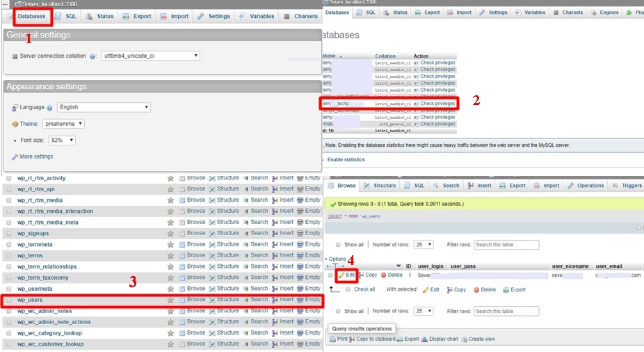The image size is (644, 352).
Task: Click Copy on user row ID 1
Action: [x=368, y=275]
